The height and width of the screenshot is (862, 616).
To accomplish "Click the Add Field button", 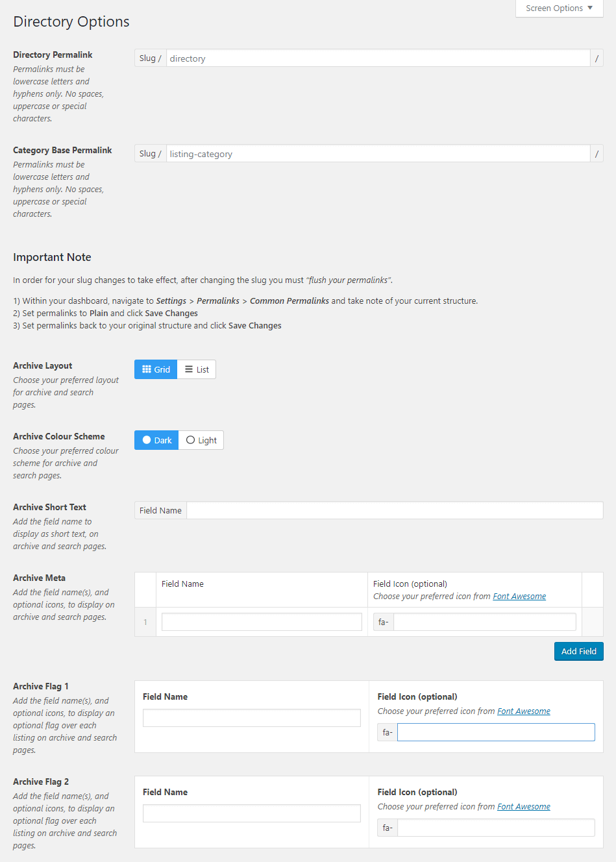I will pos(578,651).
